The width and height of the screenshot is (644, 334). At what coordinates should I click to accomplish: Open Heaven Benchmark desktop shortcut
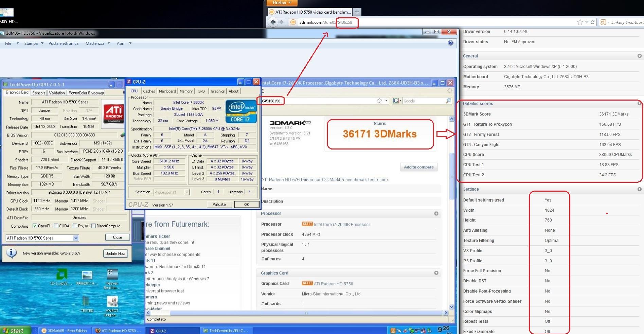[112, 279]
